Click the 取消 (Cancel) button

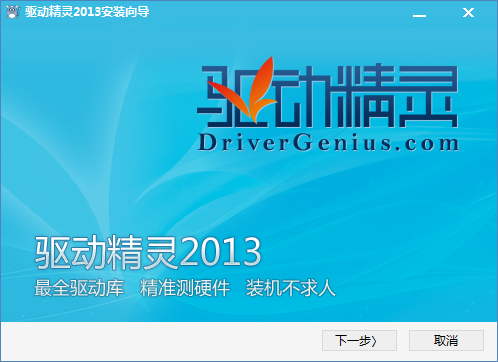[x=446, y=340]
